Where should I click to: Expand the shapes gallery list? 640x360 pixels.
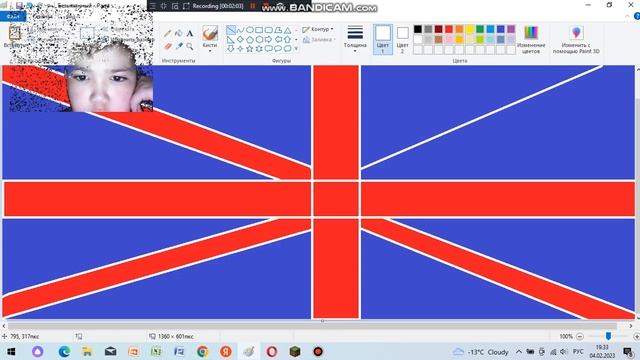click(296, 49)
